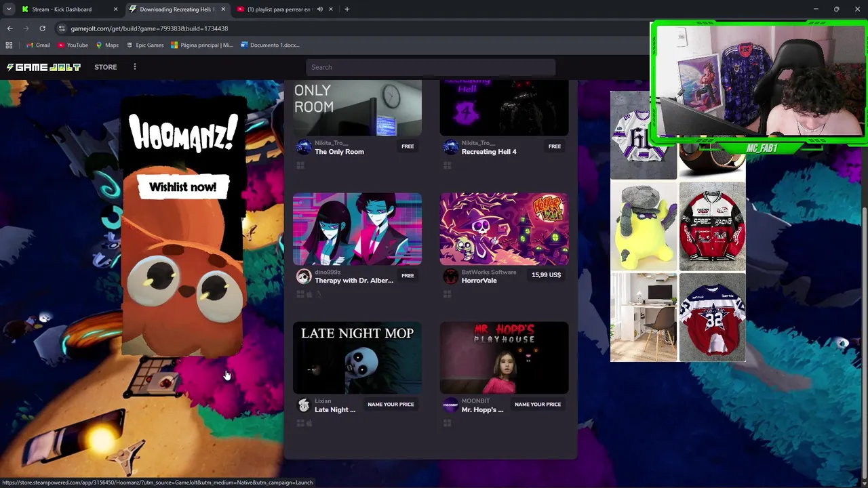Open the Speed Racing jacket ad image
Screen dimensions: 868x488
tap(712, 226)
